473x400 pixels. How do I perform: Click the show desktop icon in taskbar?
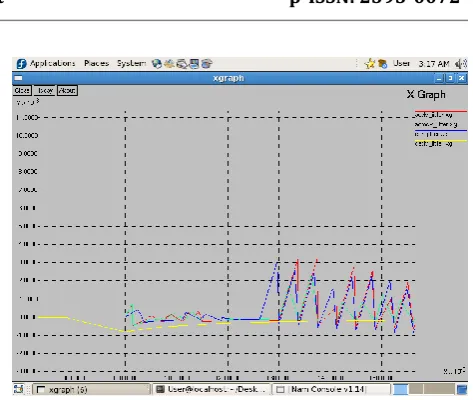[19, 389]
